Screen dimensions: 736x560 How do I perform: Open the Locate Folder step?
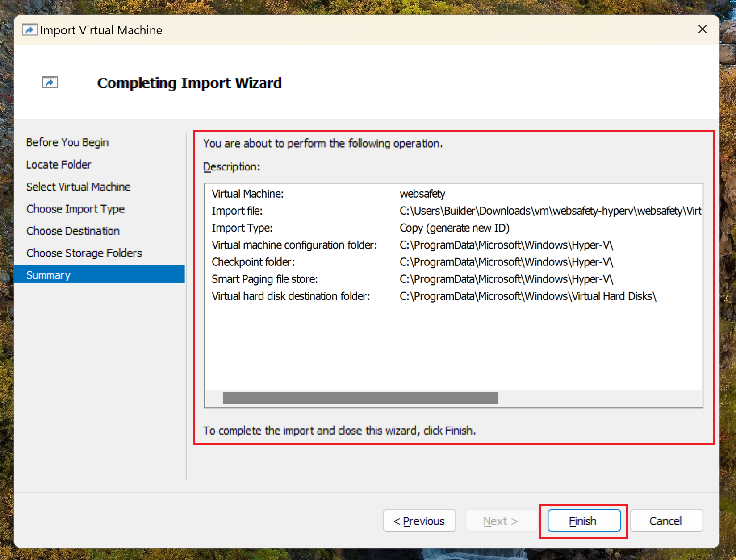click(x=59, y=165)
